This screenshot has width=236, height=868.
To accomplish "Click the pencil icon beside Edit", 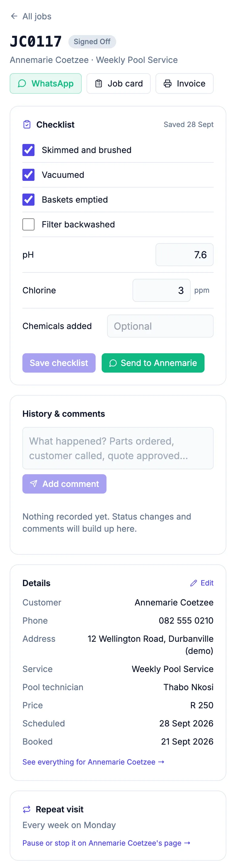I will pos(194,583).
